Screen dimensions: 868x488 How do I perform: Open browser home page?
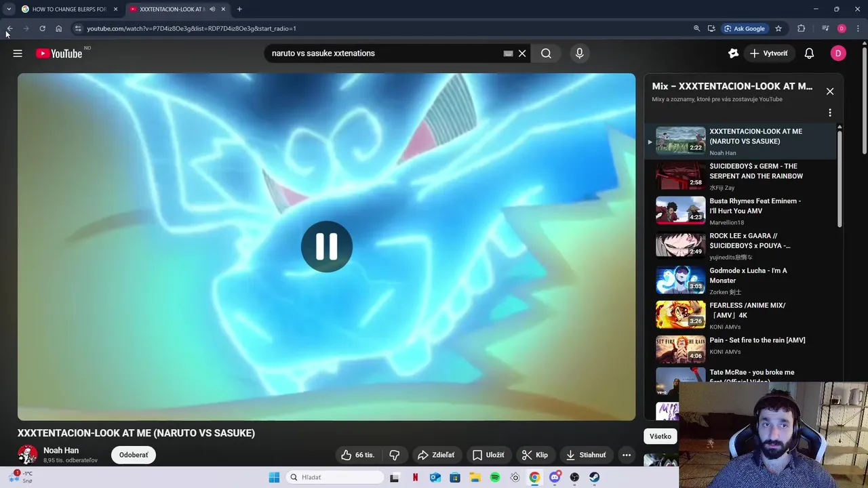tap(58, 28)
